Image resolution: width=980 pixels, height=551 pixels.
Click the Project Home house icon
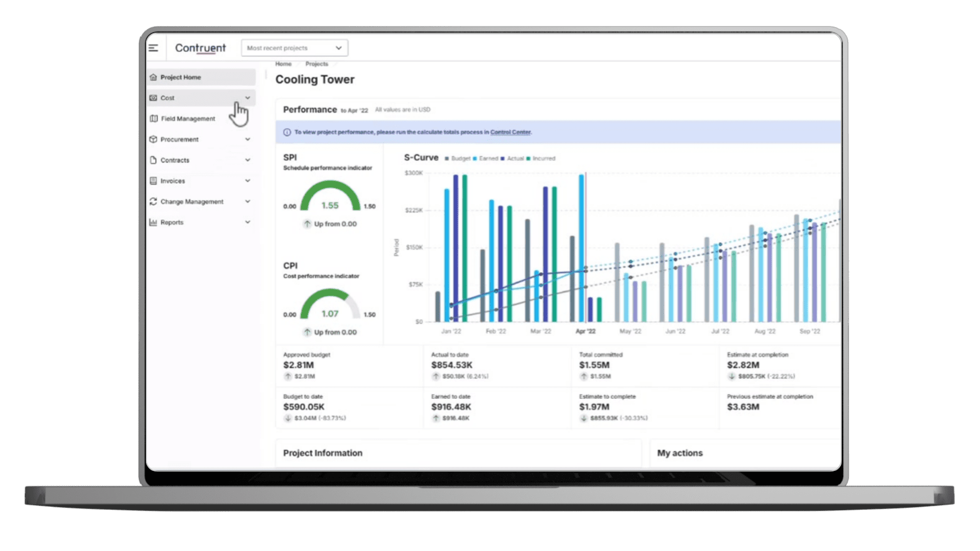pyautogui.click(x=153, y=77)
